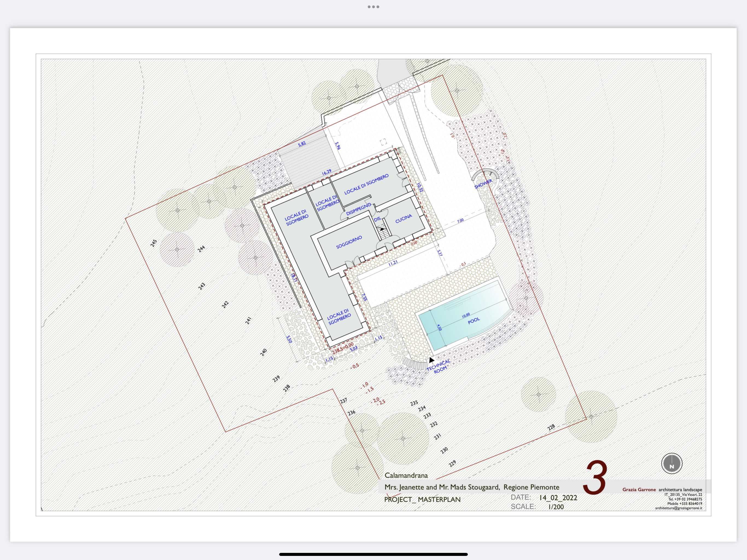Click the 1/200 scale value
747x560 pixels.
point(556,507)
